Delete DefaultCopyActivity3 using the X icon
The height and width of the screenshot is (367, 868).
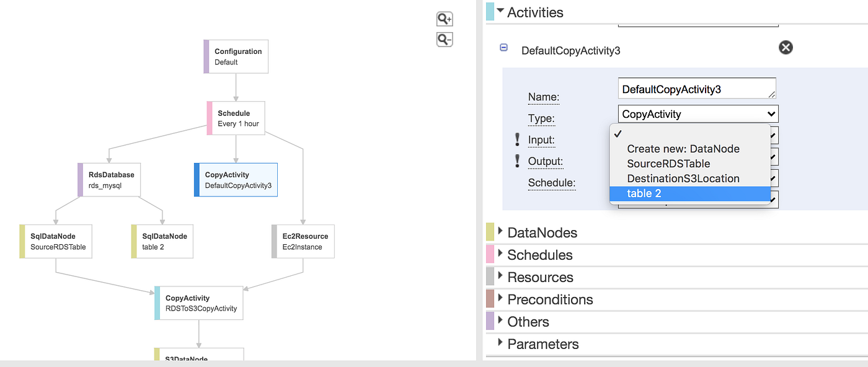coord(786,47)
